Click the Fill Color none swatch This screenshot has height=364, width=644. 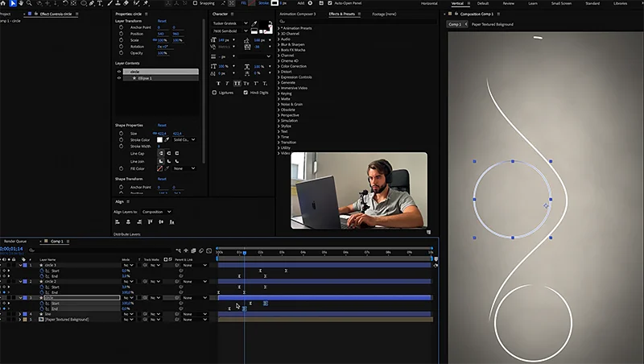159,168
